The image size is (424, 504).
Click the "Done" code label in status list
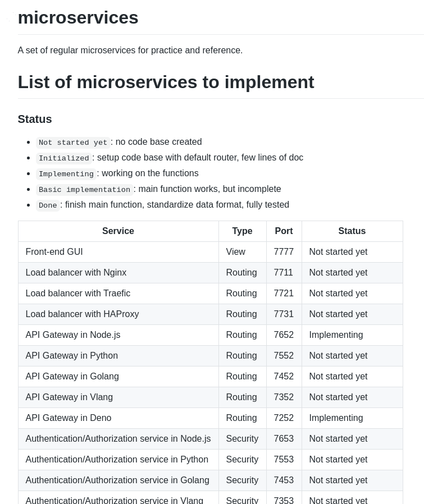[48, 205]
